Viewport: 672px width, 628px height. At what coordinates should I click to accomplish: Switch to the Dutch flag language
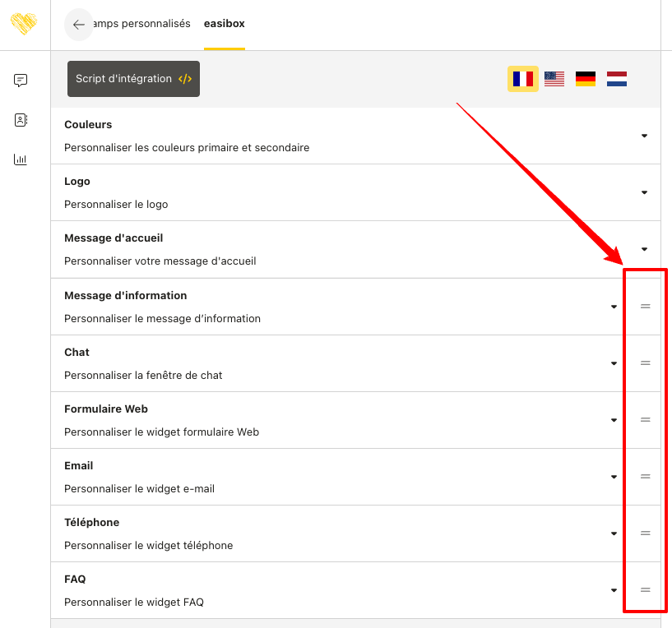(x=617, y=79)
